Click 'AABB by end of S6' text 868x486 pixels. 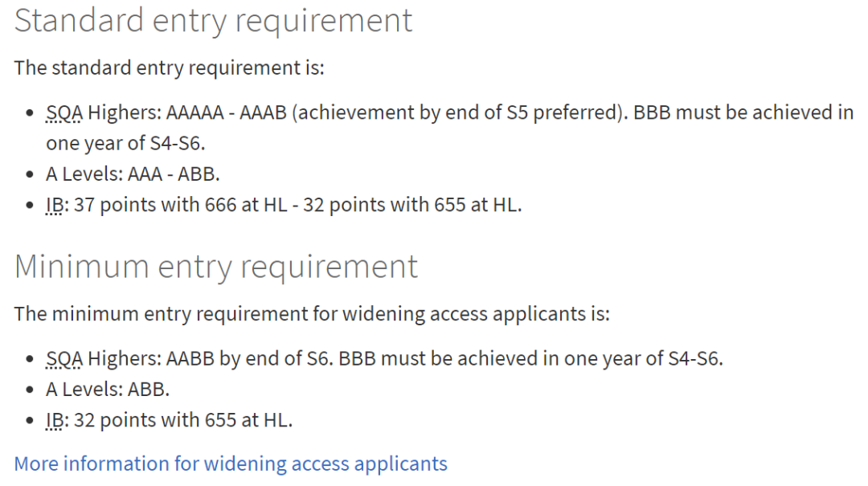[248, 359]
